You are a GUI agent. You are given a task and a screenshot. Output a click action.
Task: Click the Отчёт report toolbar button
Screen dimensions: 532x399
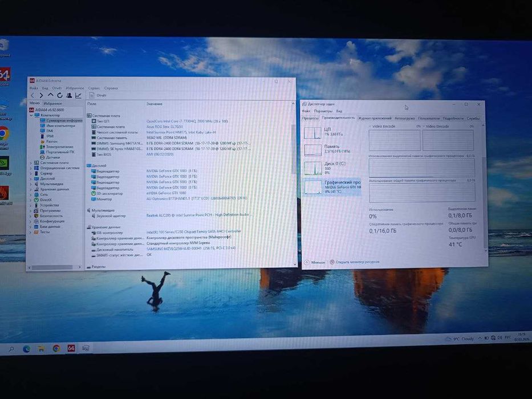(98, 95)
